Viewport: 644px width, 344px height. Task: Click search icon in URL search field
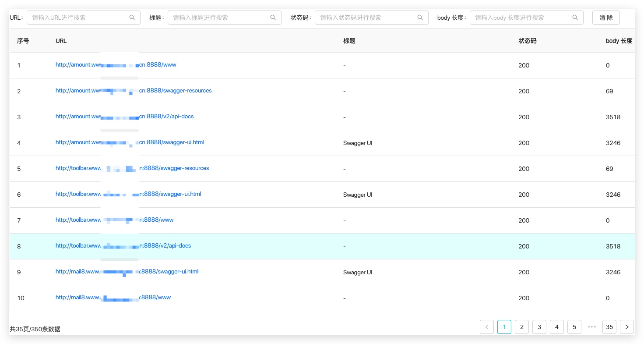pos(132,18)
